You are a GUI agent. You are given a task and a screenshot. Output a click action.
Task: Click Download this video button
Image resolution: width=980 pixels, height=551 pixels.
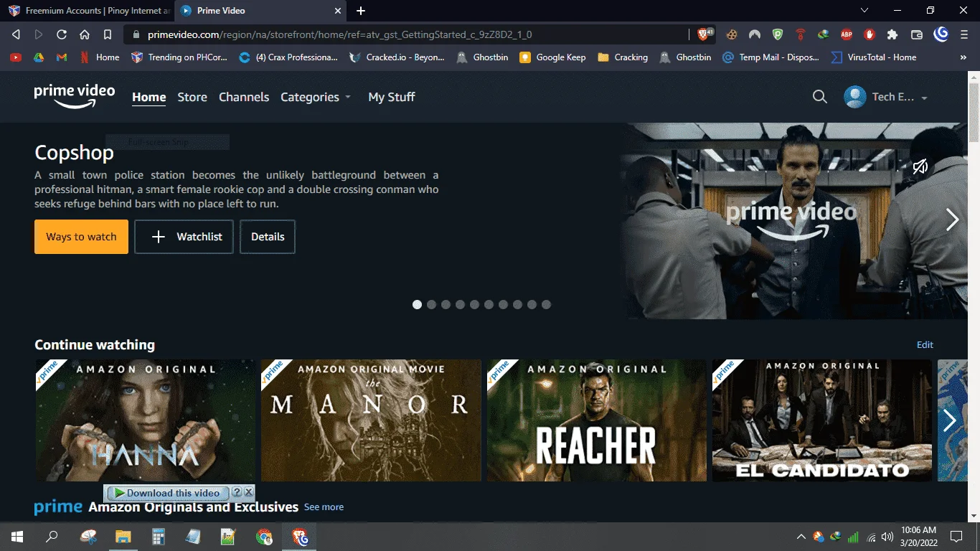click(168, 493)
